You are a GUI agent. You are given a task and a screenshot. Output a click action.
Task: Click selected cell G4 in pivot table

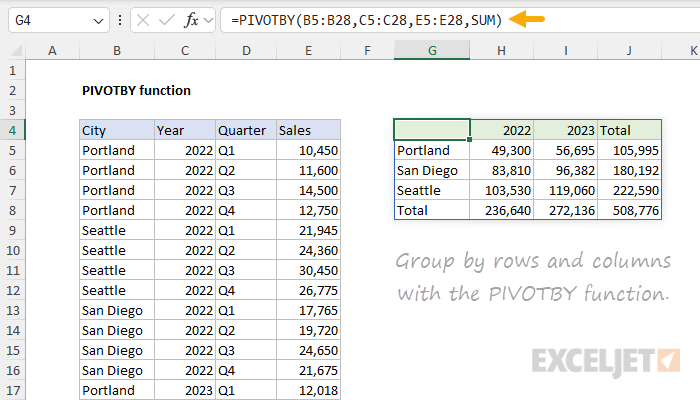tap(432, 130)
